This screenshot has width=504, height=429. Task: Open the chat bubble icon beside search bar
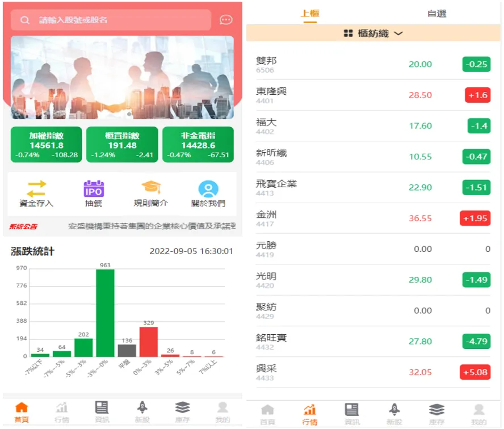(225, 19)
